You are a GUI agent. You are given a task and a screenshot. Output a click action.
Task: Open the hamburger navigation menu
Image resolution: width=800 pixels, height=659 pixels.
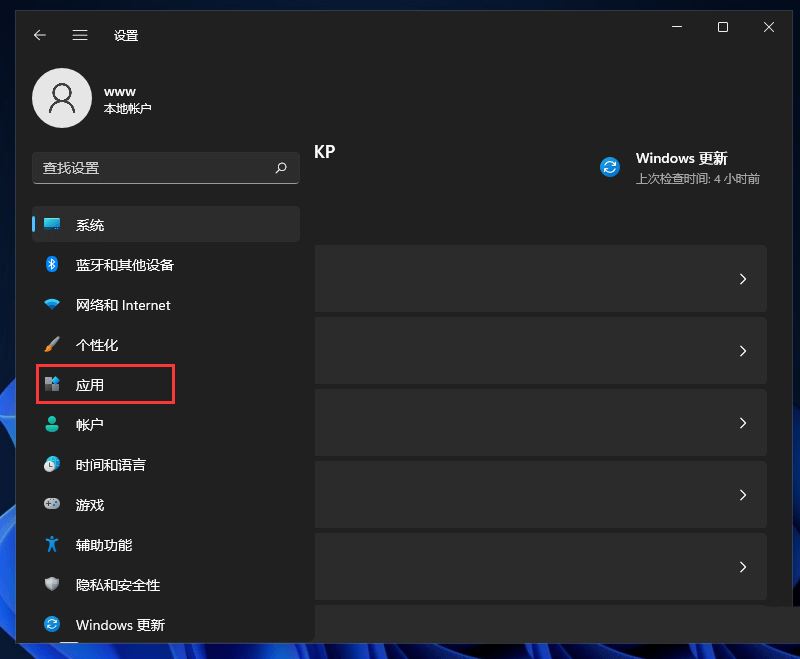click(x=81, y=35)
